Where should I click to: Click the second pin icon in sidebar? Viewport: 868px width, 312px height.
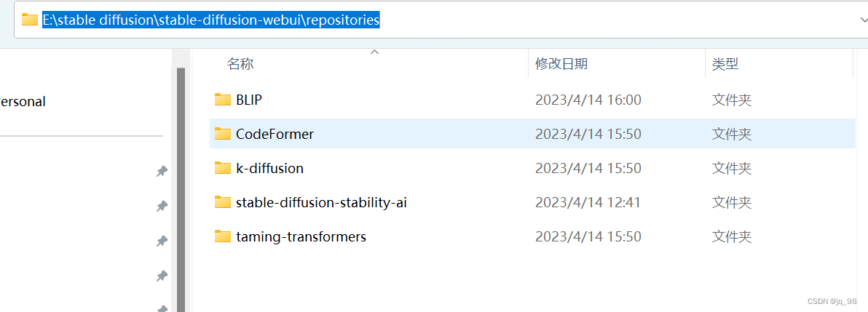[162, 207]
